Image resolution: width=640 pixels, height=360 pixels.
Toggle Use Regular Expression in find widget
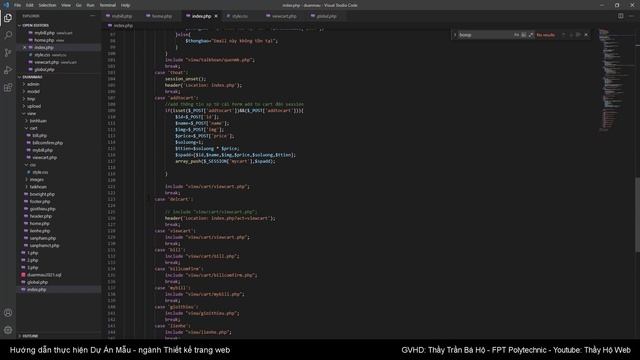pos(531,35)
